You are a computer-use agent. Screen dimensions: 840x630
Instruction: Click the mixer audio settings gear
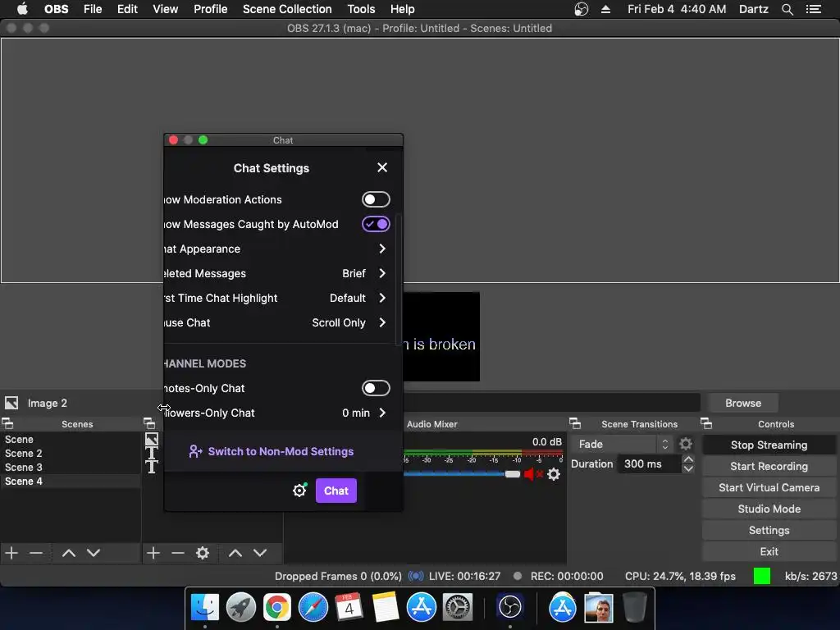(554, 474)
